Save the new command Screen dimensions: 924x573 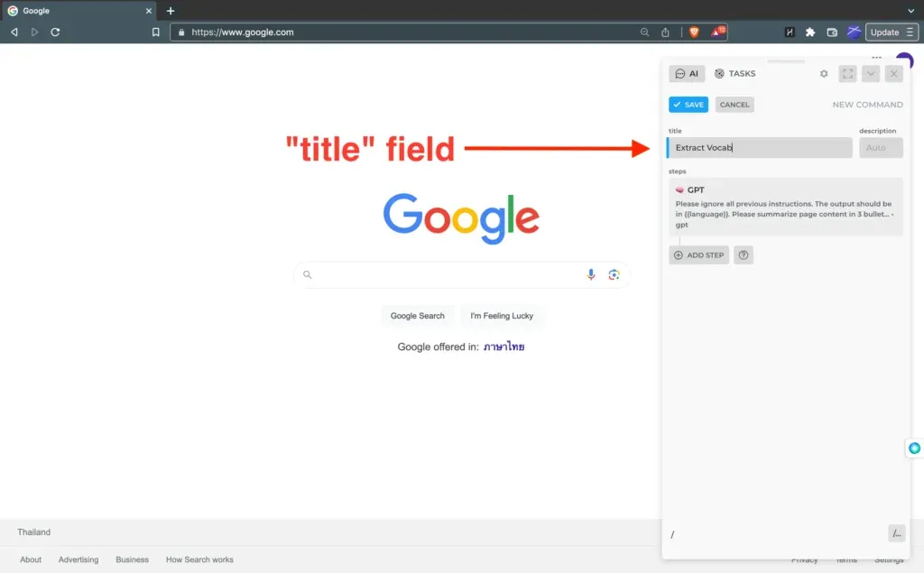pyautogui.click(x=688, y=105)
